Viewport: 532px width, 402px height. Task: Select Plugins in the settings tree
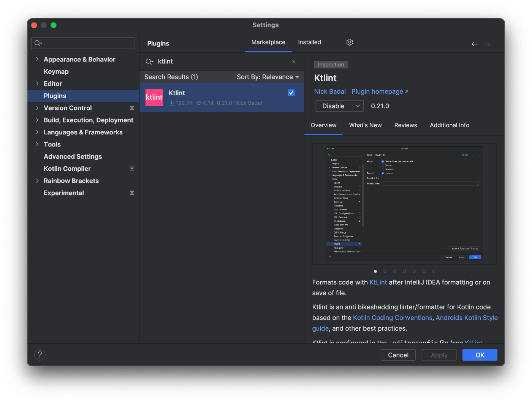coord(83,96)
